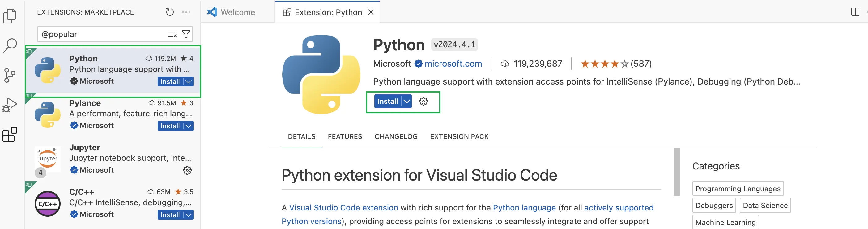This screenshot has width=868, height=229.
Task: Select the C/C++ extension logo in list
Action: pyautogui.click(x=48, y=203)
